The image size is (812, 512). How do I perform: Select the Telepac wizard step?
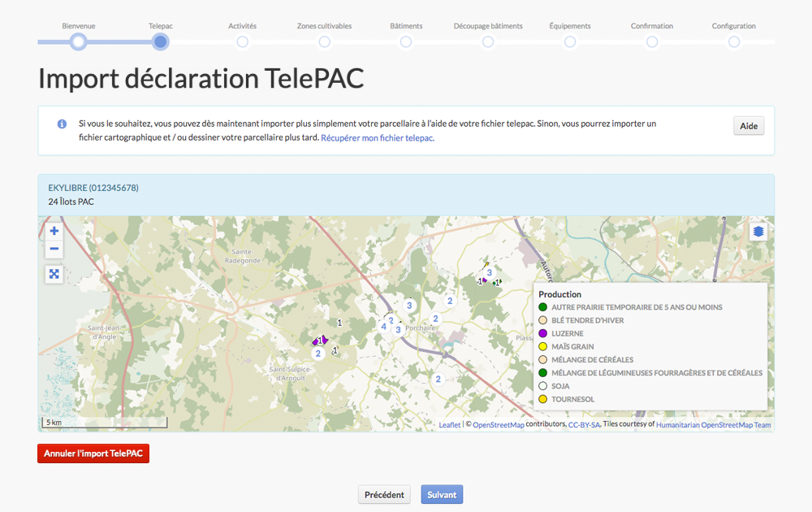pyautogui.click(x=161, y=41)
